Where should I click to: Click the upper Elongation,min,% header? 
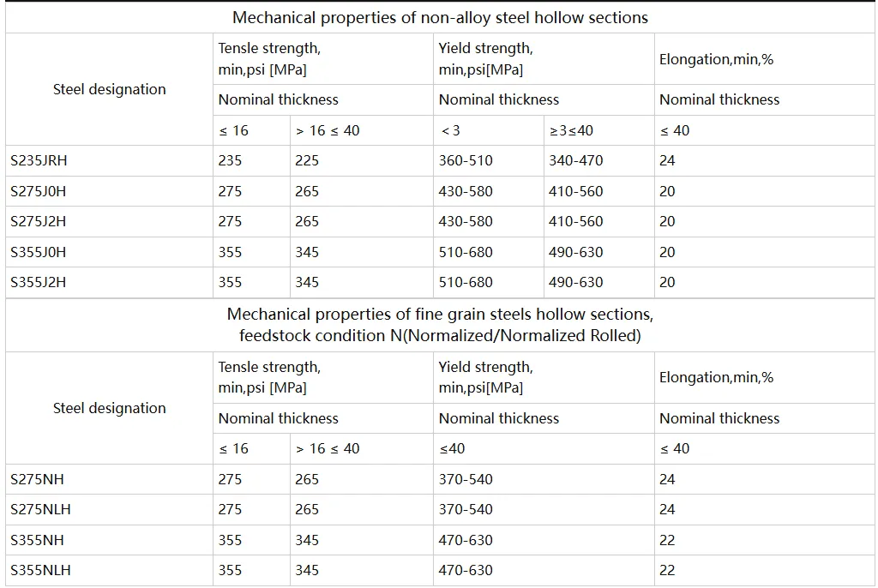tap(716, 59)
